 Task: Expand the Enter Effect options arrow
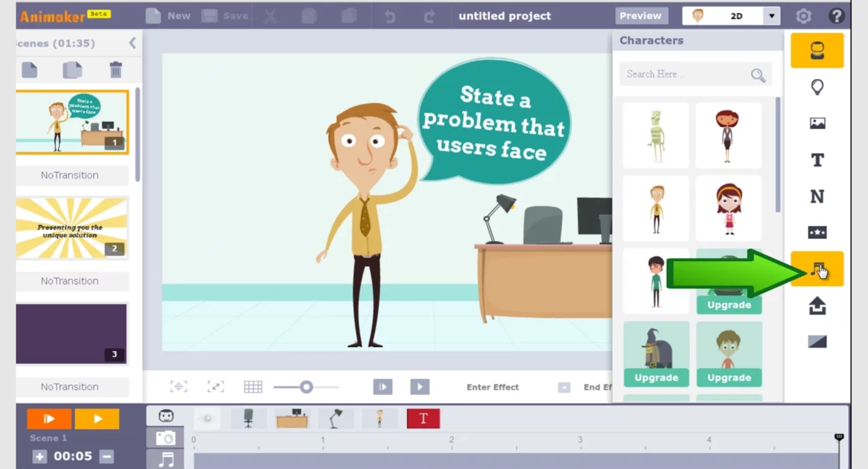[x=564, y=387]
